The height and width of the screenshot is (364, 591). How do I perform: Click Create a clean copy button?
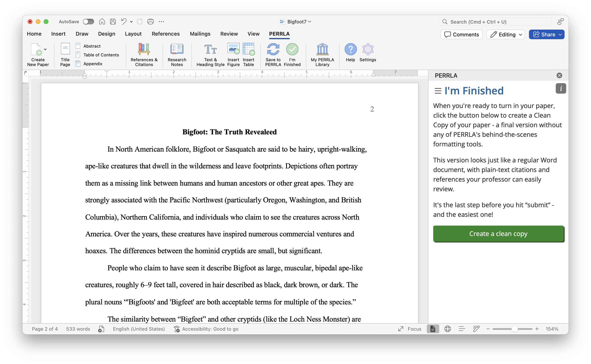(x=498, y=234)
